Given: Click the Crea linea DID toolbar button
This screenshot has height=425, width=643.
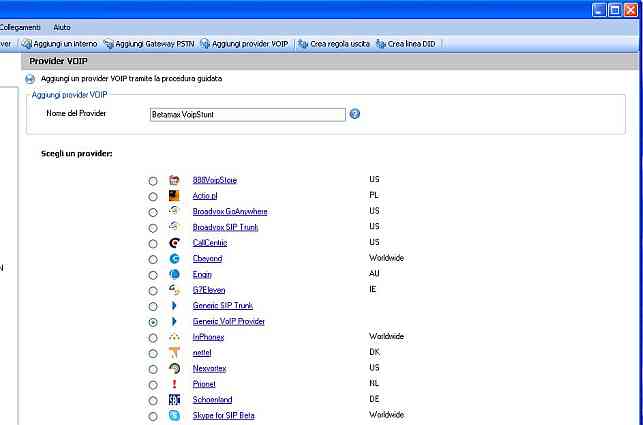Looking at the screenshot, I should click(x=406, y=44).
